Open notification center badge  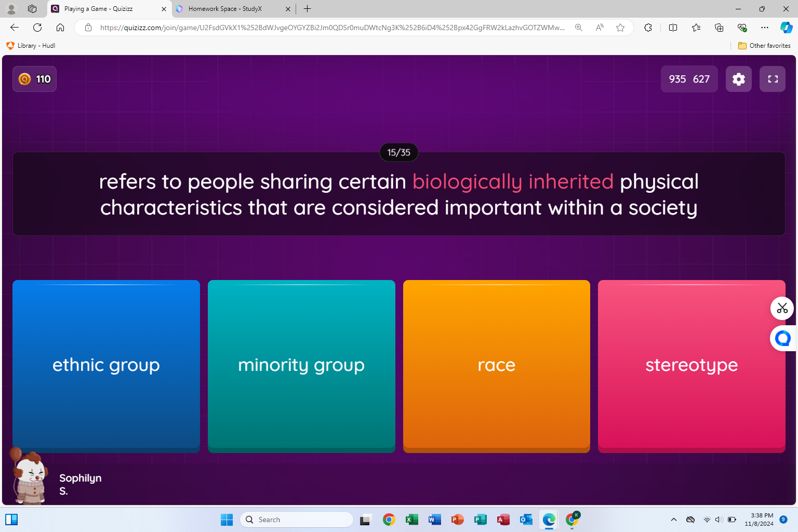coord(783,520)
